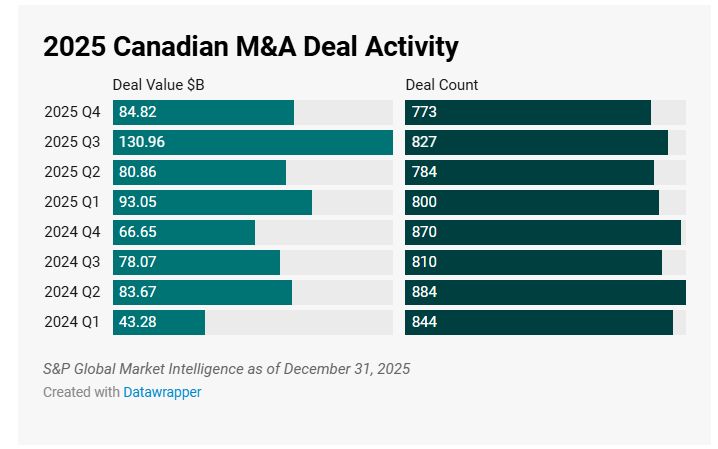The height and width of the screenshot is (449, 718).
Task: Click the 773 deal count bar
Action: [528, 112]
